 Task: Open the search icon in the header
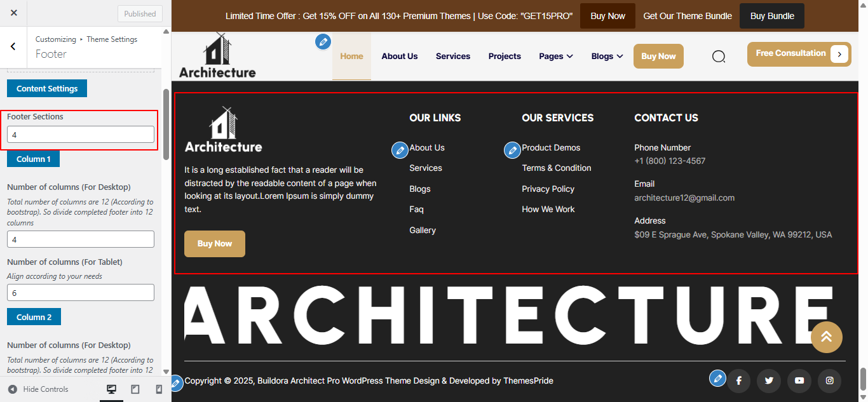tap(719, 56)
